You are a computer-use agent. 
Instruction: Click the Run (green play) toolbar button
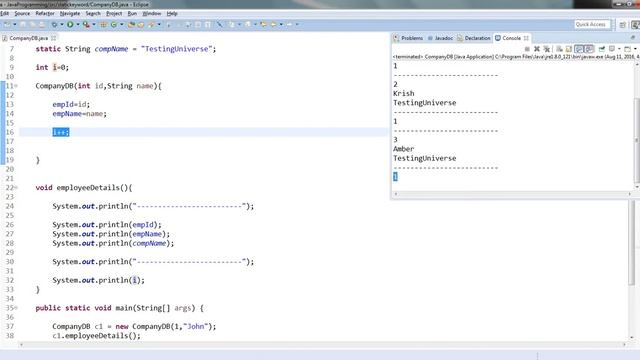coord(70,24)
